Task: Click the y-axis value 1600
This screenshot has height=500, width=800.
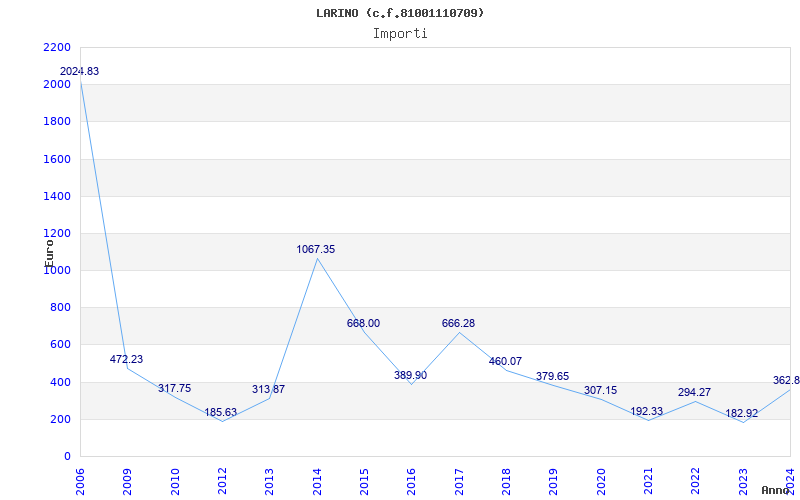Action: 57,159
